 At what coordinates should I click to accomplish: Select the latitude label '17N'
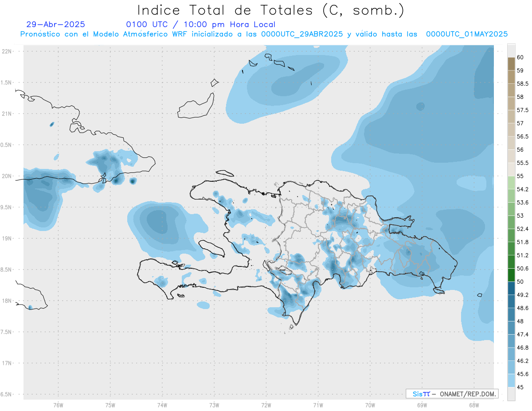tap(7, 363)
